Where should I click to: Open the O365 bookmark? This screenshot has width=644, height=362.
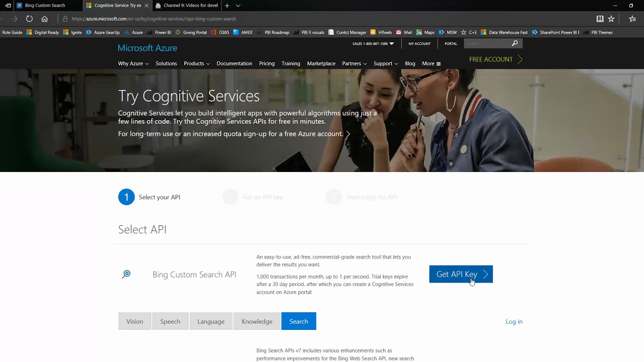click(x=220, y=32)
